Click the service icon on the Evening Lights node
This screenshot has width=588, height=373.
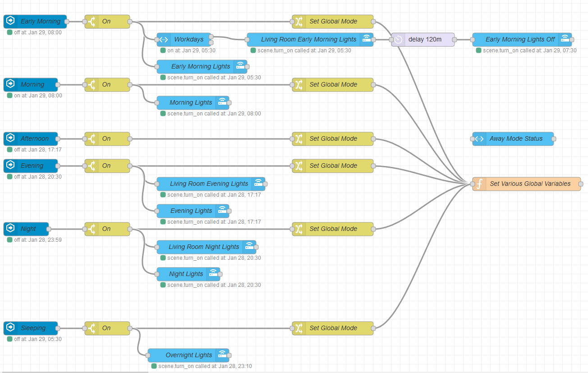(x=222, y=211)
